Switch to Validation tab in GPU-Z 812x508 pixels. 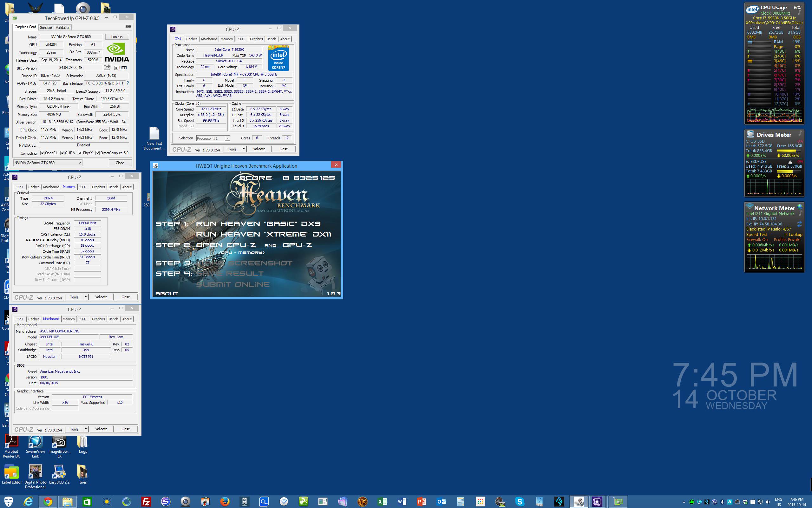pyautogui.click(x=63, y=28)
